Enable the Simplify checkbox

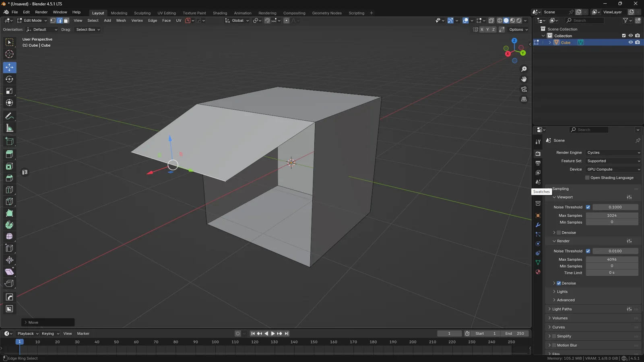click(x=554, y=336)
